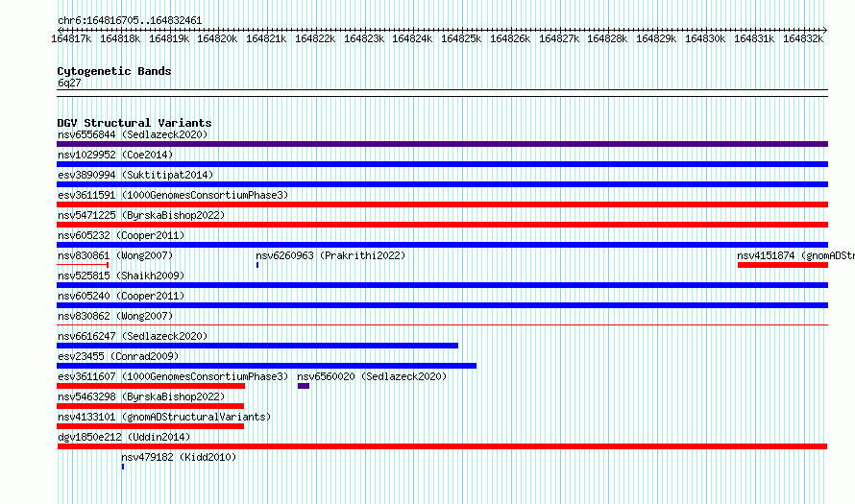Click the blue nsv605232 variant bar
The width and height of the screenshot is (855, 504).
click(x=442, y=245)
